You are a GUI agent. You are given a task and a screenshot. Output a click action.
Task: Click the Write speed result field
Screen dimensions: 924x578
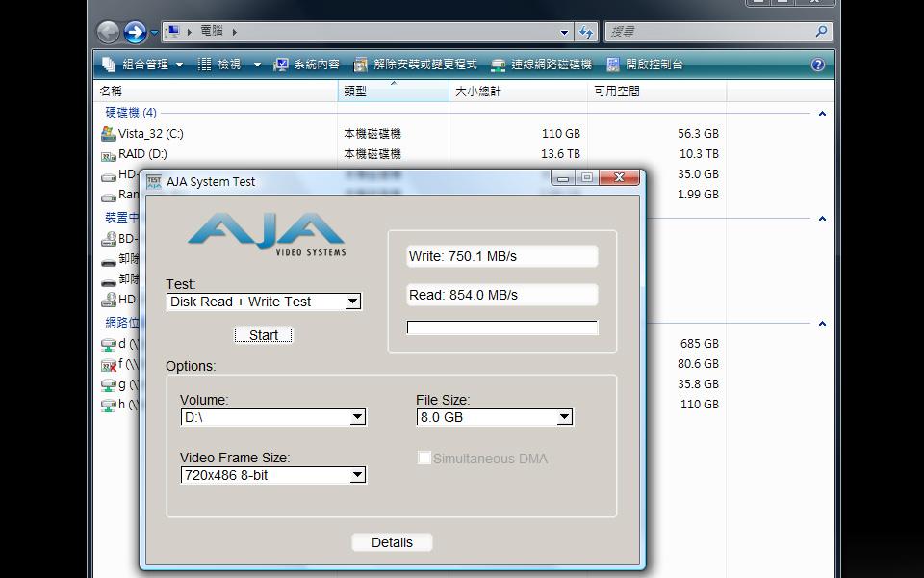pyautogui.click(x=502, y=256)
